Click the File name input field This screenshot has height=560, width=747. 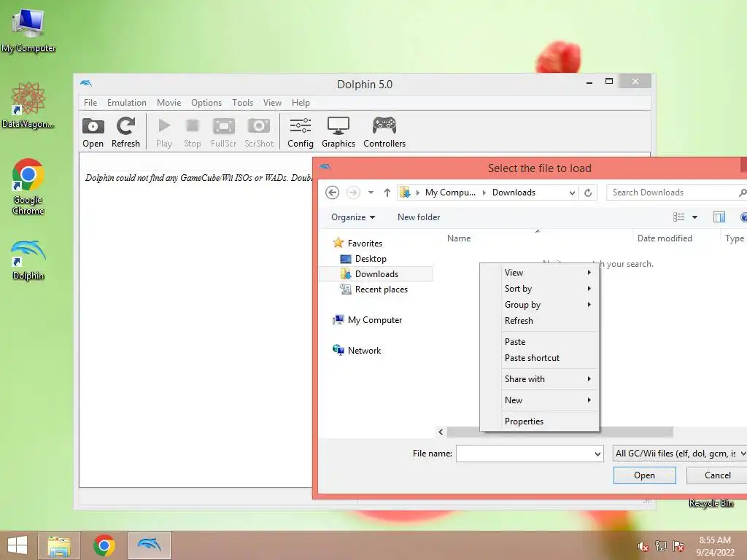[x=524, y=454]
